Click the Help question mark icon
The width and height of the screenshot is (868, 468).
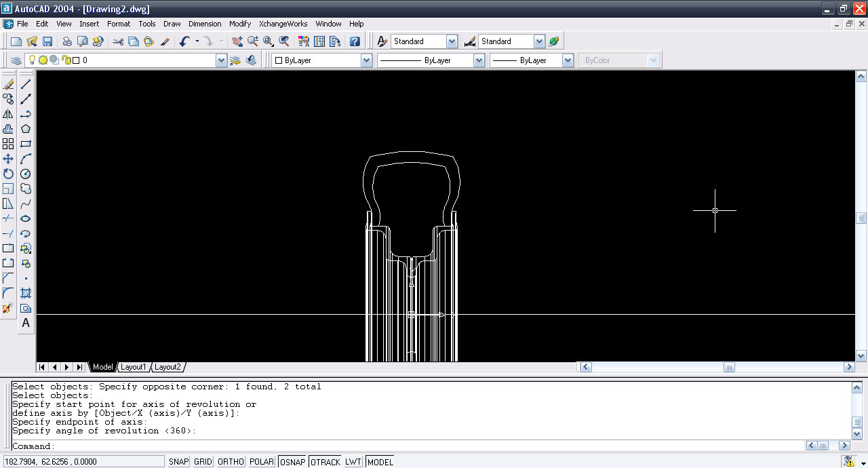tap(355, 41)
